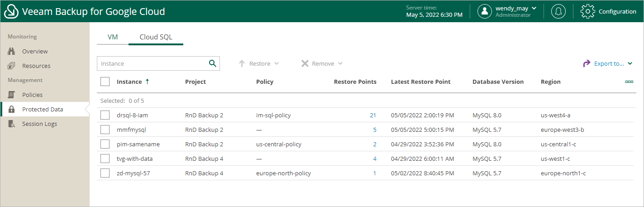This screenshot has height=207, width=644.
Task: Open the 5 restore points link for mmfmysql
Action: pos(375,130)
